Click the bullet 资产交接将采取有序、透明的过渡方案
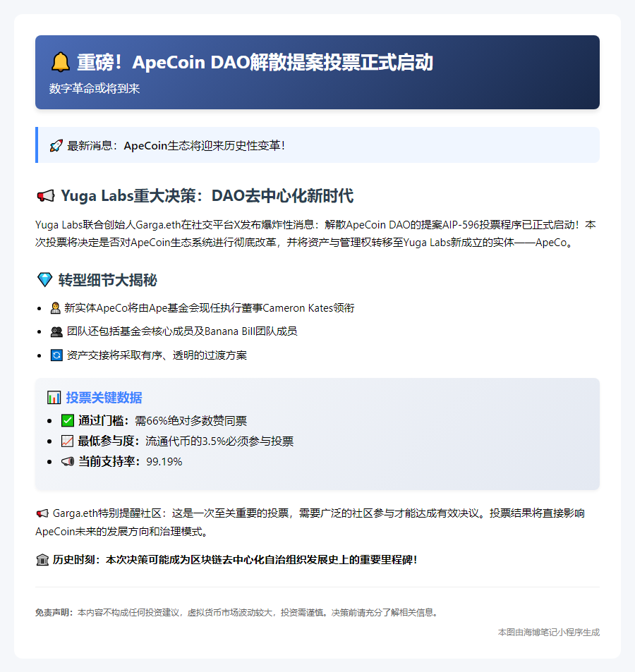The width and height of the screenshot is (635, 672). 157,355
